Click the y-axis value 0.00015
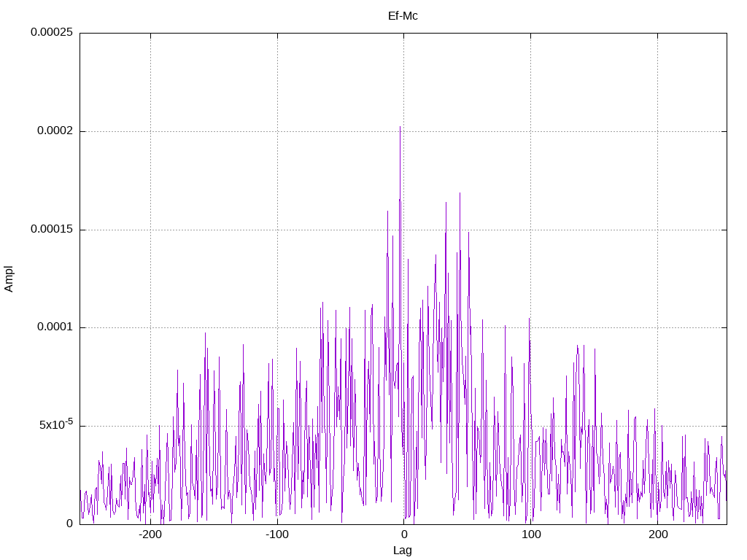The height and width of the screenshot is (560, 747). point(52,229)
